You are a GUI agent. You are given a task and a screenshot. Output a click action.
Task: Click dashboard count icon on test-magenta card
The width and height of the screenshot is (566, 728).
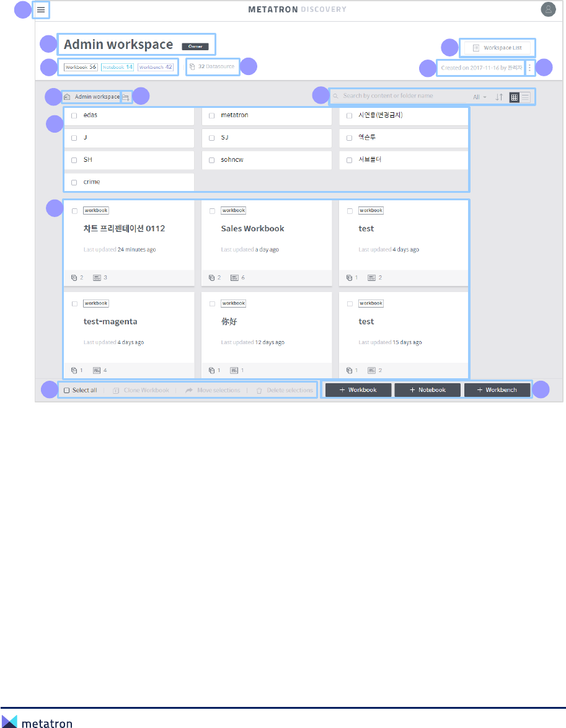click(97, 370)
